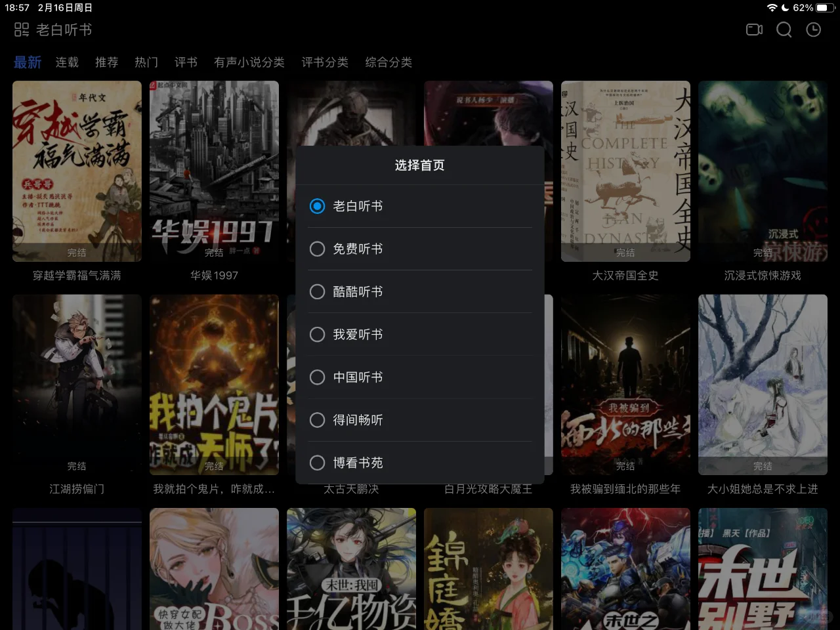Open the search icon
The width and height of the screenshot is (840, 630).
[784, 30]
